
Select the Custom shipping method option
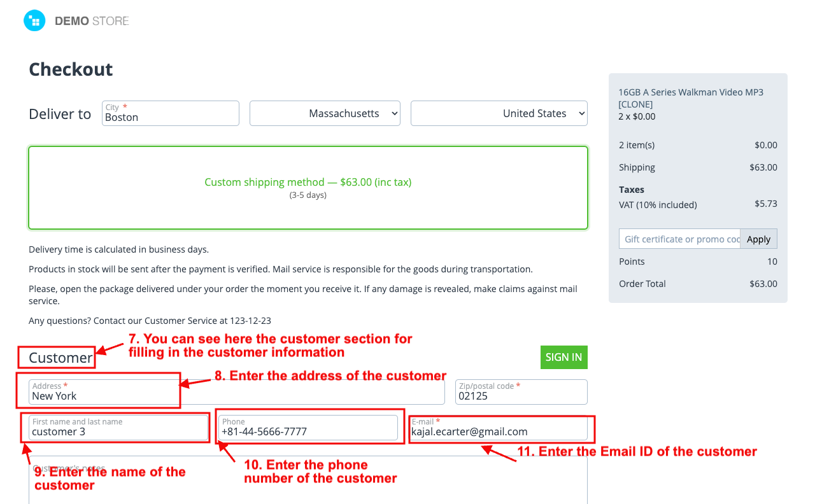308,187
